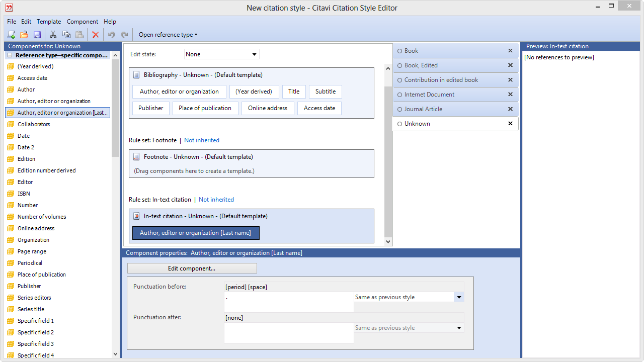
Task: Open a style with the folder icon
Action: click(24, 35)
